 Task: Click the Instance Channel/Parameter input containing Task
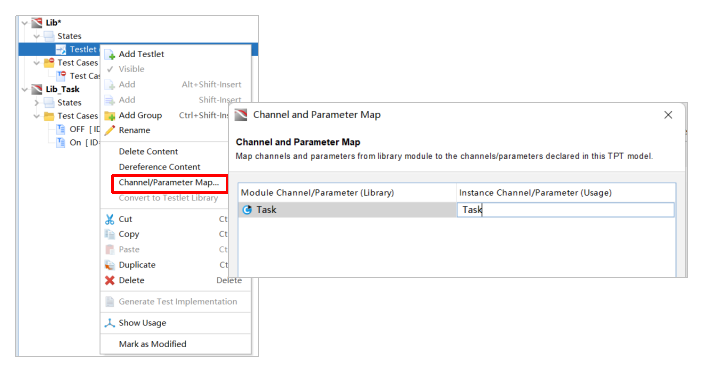pos(565,210)
